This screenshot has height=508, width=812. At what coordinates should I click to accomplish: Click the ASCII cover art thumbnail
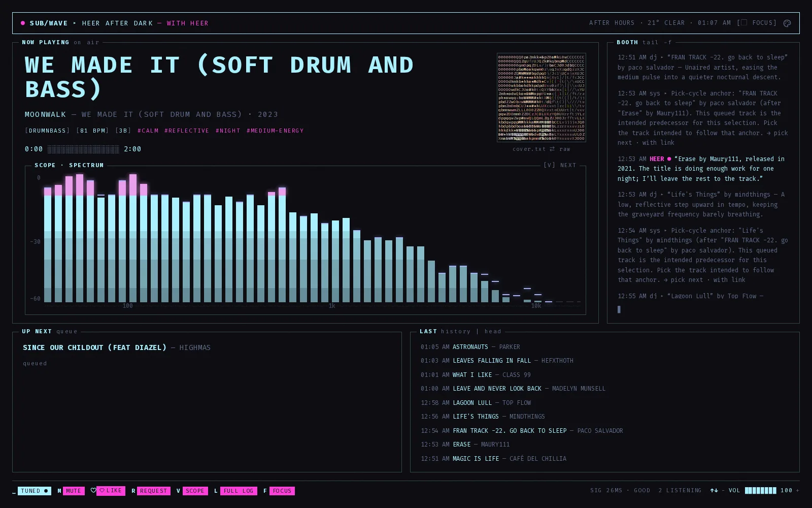pyautogui.click(x=542, y=98)
